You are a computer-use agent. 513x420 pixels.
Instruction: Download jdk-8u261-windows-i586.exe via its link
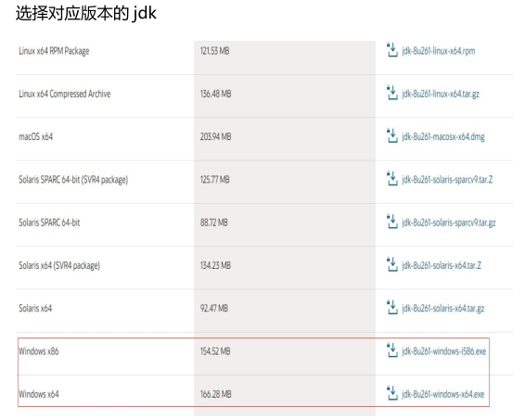444,351
